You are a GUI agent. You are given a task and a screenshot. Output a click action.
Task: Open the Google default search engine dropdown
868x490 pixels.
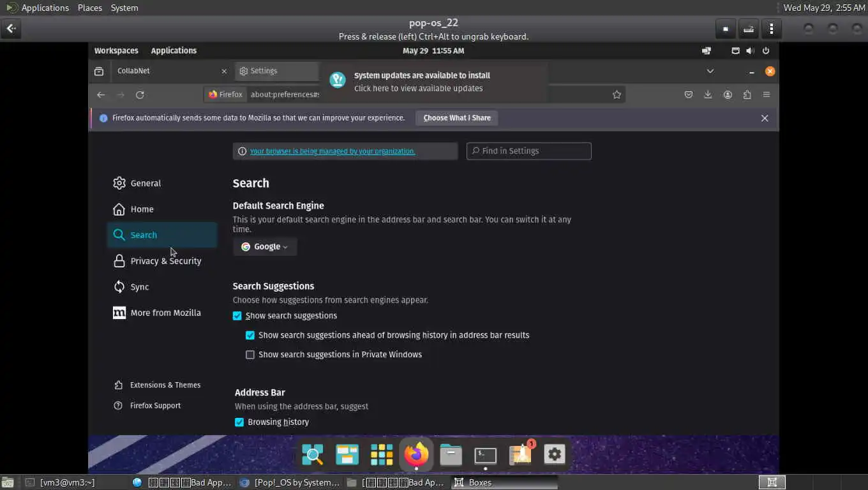pos(265,247)
